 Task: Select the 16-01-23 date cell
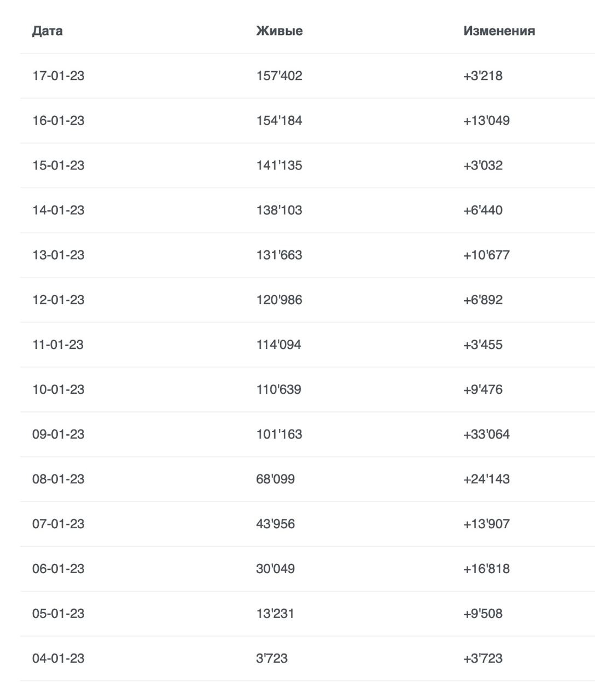pyautogui.click(x=59, y=120)
